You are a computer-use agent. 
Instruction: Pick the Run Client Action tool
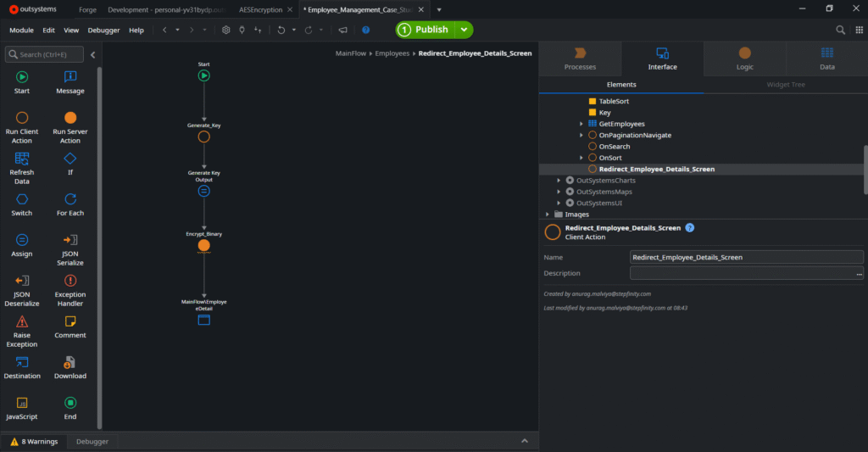pos(21,127)
